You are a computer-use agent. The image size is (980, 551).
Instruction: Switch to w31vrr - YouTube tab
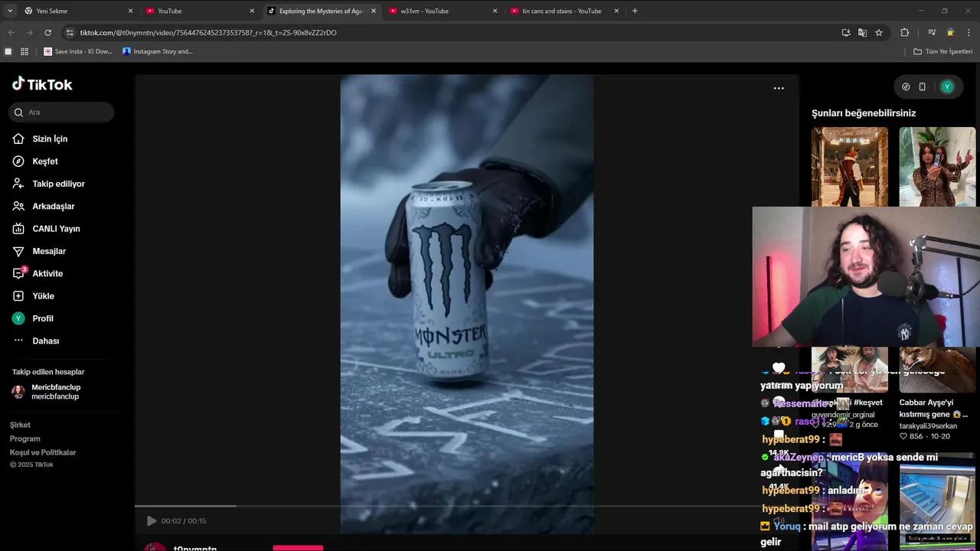pyautogui.click(x=443, y=11)
